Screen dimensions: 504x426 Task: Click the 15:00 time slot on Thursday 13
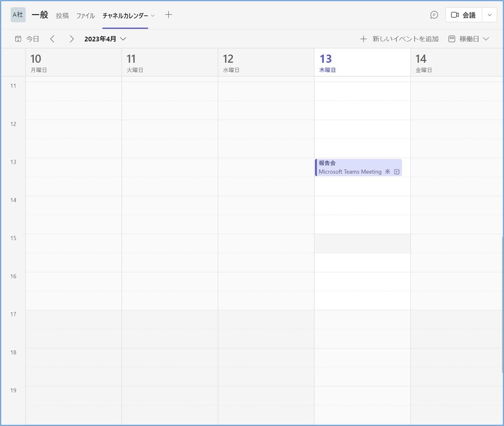pos(362,244)
